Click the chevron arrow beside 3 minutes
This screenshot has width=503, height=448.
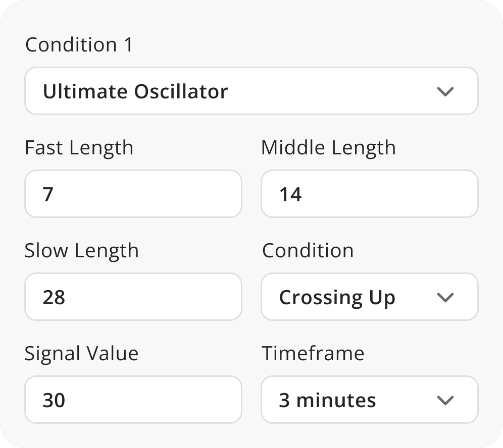445,401
